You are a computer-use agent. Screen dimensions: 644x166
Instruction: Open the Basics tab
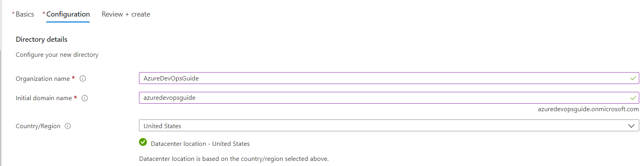[x=24, y=14]
